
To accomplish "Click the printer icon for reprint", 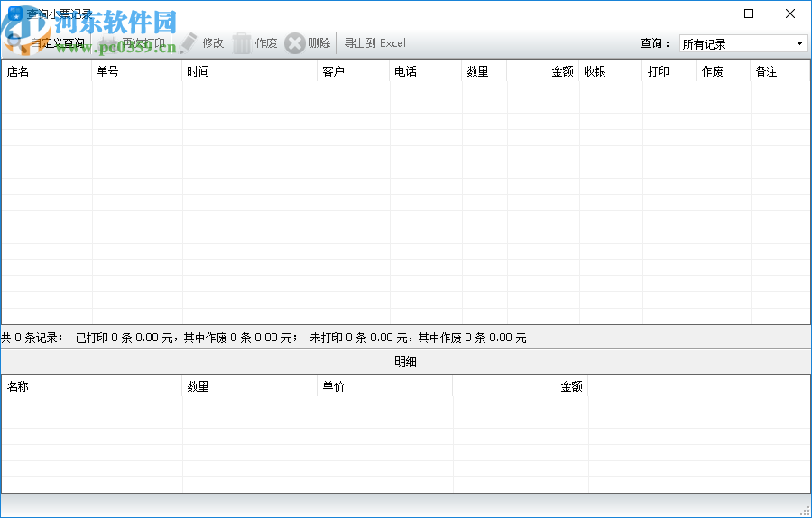I will pyautogui.click(x=108, y=43).
